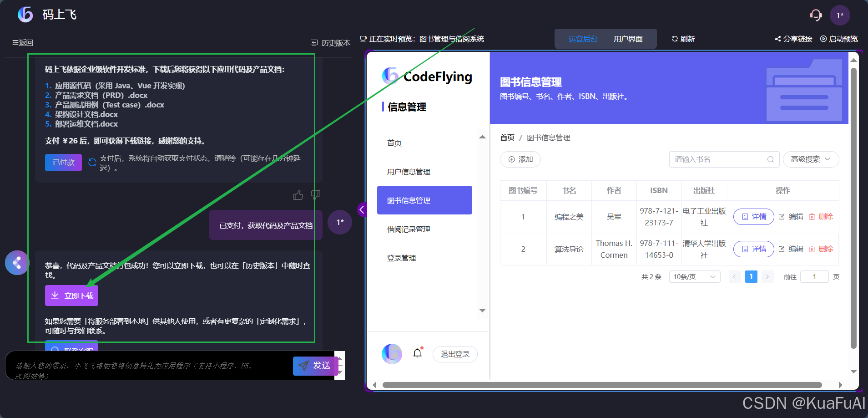Click sidebar menu scroll up arrow
Viewport: 868px width, 418px height.
click(482, 137)
